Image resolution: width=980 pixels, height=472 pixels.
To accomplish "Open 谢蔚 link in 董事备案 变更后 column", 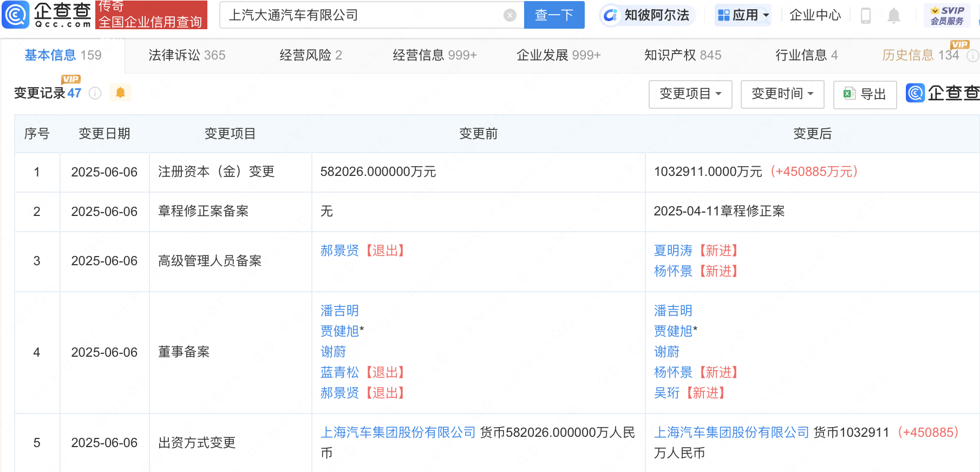I will [667, 352].
